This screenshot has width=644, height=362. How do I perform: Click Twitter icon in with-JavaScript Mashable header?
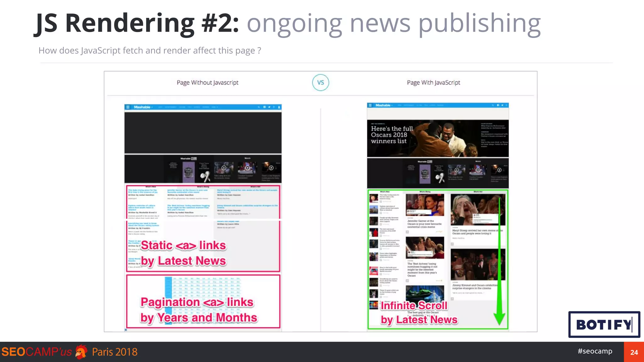502,105
